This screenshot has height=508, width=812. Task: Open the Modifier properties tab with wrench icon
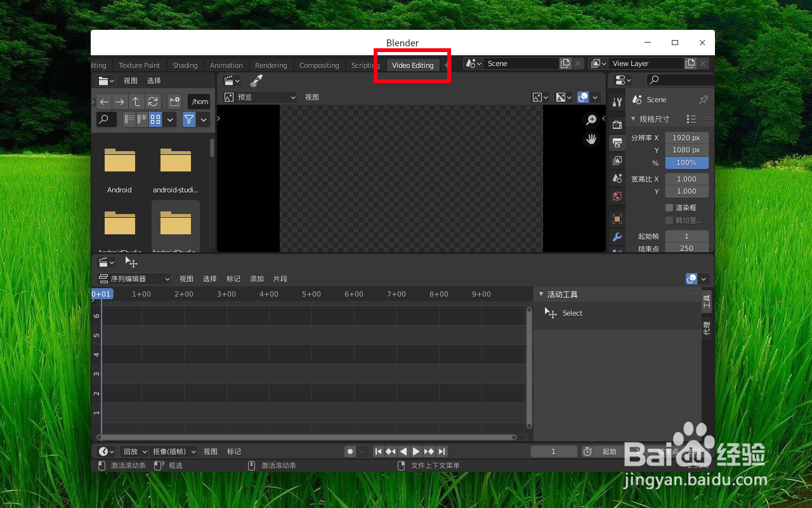click(617, 237)
